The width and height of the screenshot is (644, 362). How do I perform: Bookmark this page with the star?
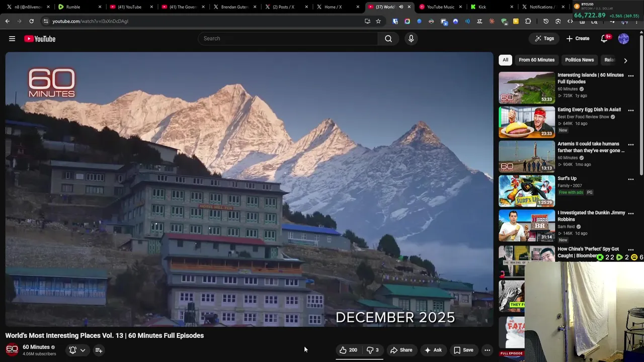coord(378,21)
